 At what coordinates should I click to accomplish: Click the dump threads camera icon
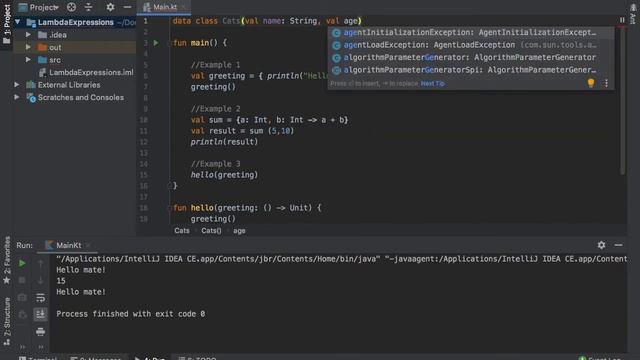(x=22, y=298)
